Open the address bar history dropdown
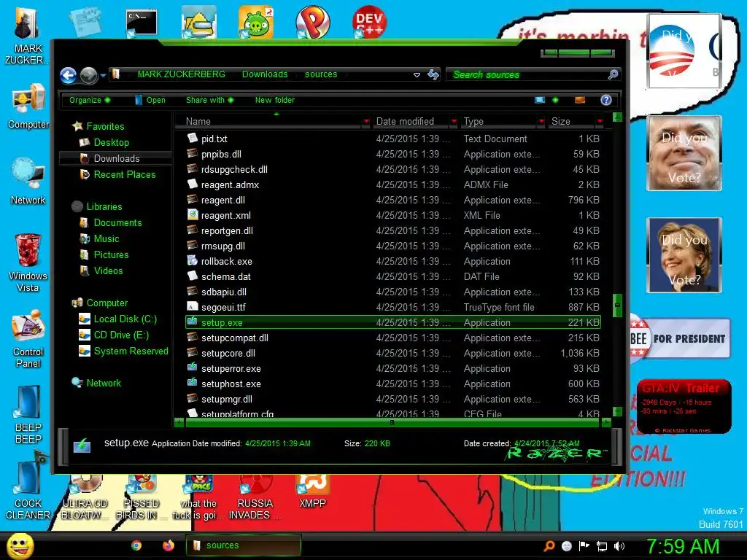Viewport: 747px width, 560px height. point(417,75)
